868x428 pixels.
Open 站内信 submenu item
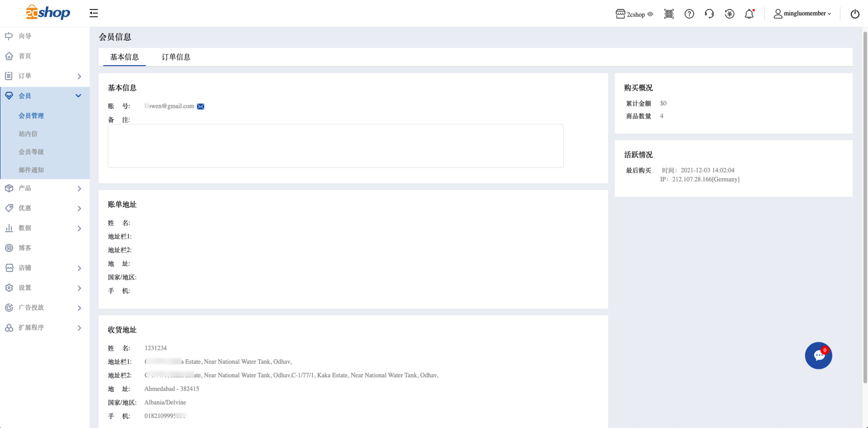(x=28, y=134)
